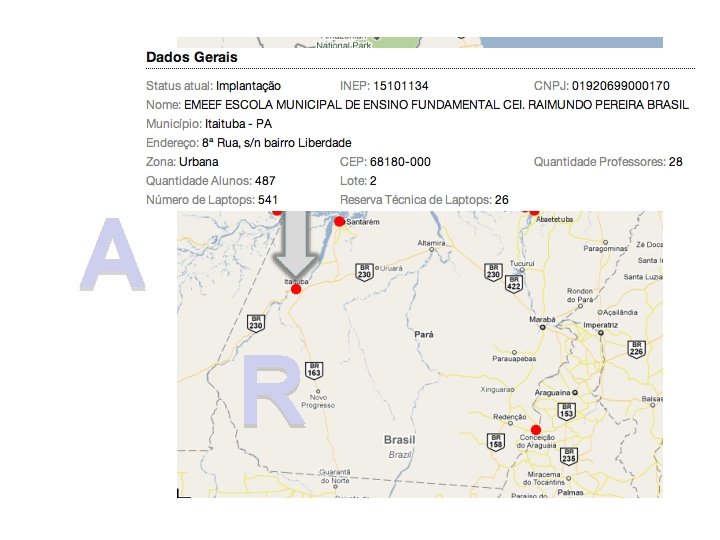This screenshot has height=540, width=720.
Task: Click the Imperatriz city dot
Action: (601, 333)
